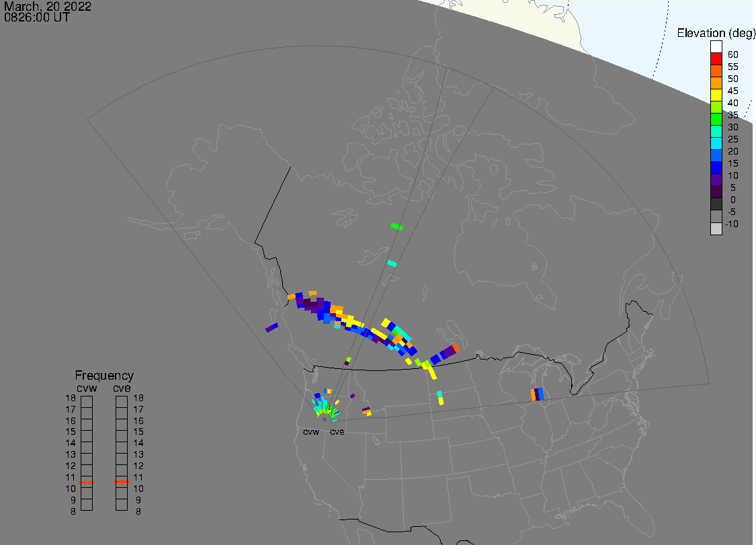The height and width of the screenshot is (545, 756).
Task: Click the "18" label left of cvw bar
Action: [71, 398]
